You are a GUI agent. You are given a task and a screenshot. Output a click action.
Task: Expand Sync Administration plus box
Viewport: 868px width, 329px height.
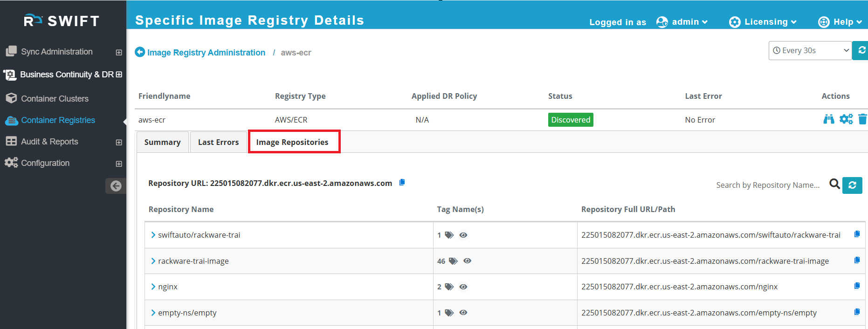click(x=119, y=53)
